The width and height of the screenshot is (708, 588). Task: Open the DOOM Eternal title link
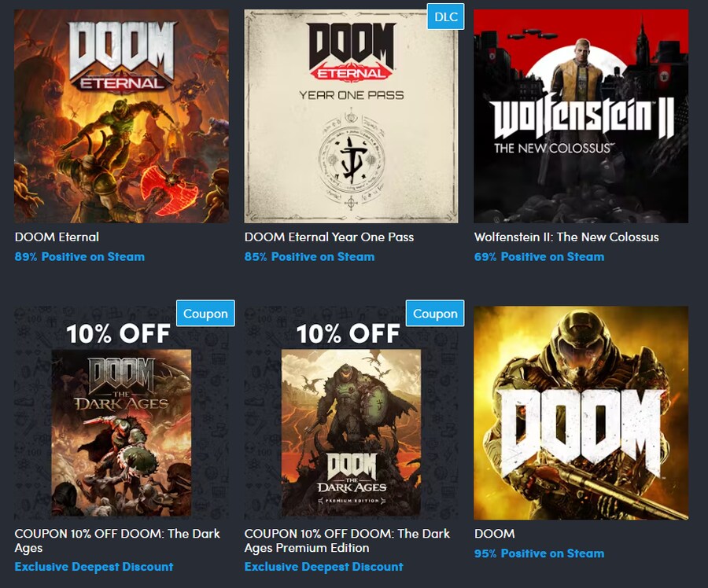[57, 237]
